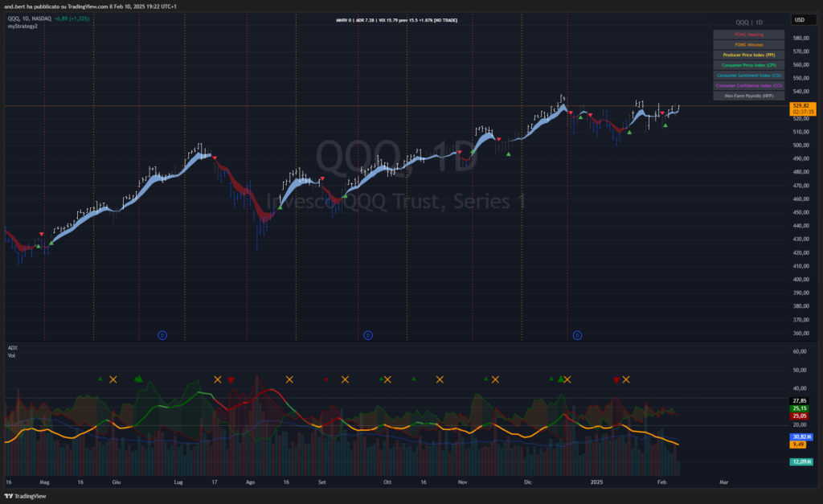823x504 pixels.
Task: Click the 2025 label on the time axis
Action: click(x=597, y=482)
